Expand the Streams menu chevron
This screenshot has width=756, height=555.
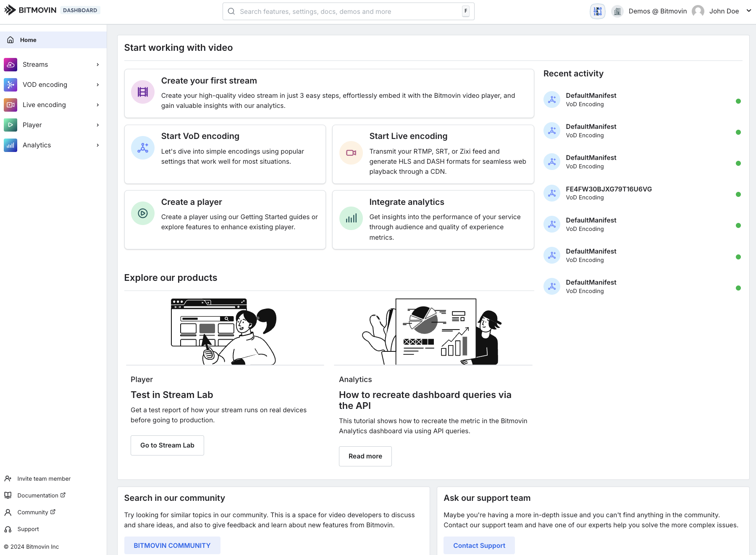(98, 65)
